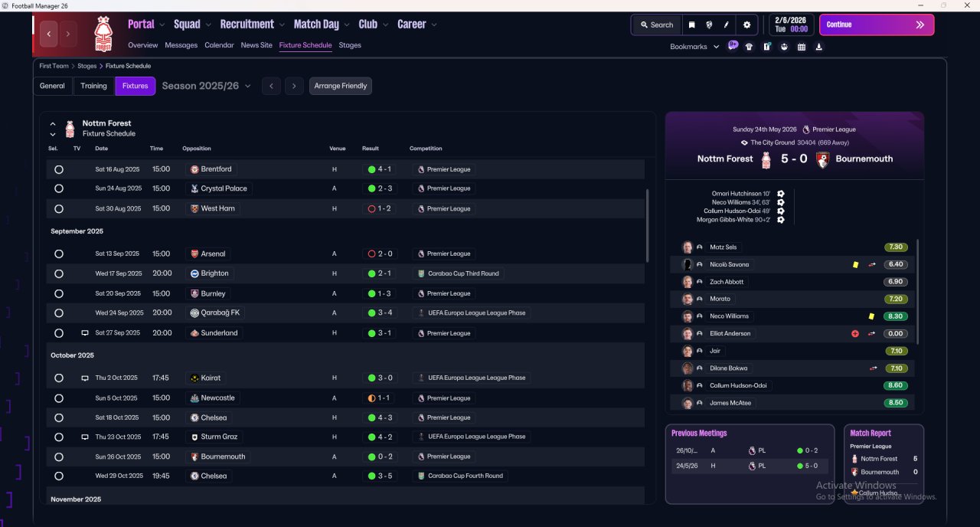The image size is (980, 527).
Task: Click the fixture list vertical scrollbar
Action: tap(648, 226)
